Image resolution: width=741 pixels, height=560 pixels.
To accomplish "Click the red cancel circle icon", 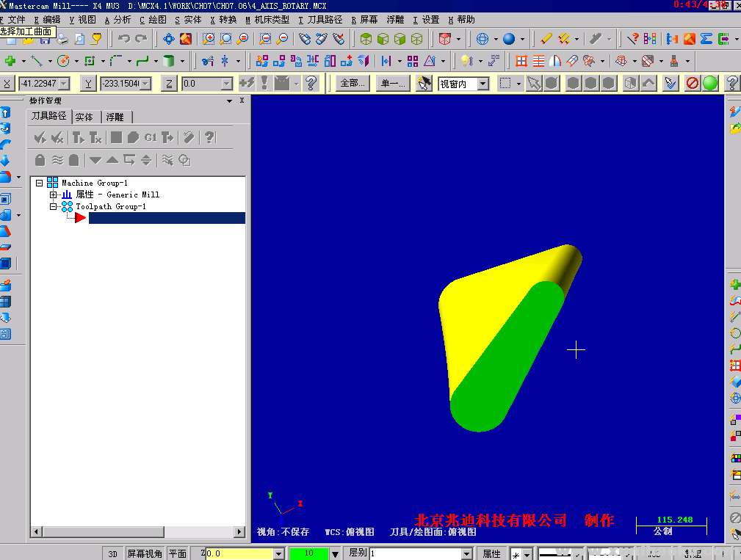I will coord(692,84).
